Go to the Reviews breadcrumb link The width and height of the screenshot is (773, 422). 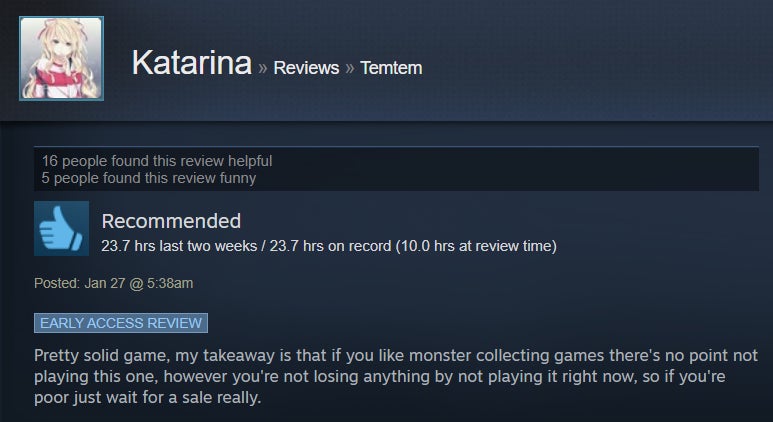click(x=306, y=68)
